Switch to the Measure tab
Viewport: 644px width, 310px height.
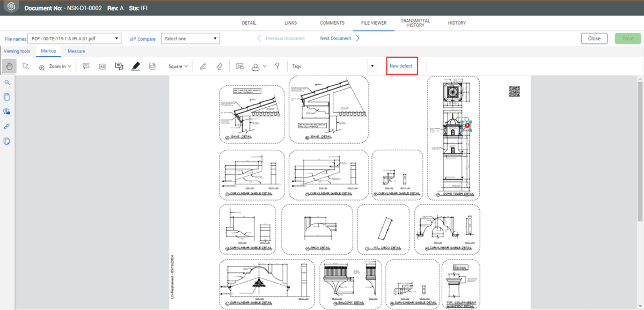tap(76, 51)
